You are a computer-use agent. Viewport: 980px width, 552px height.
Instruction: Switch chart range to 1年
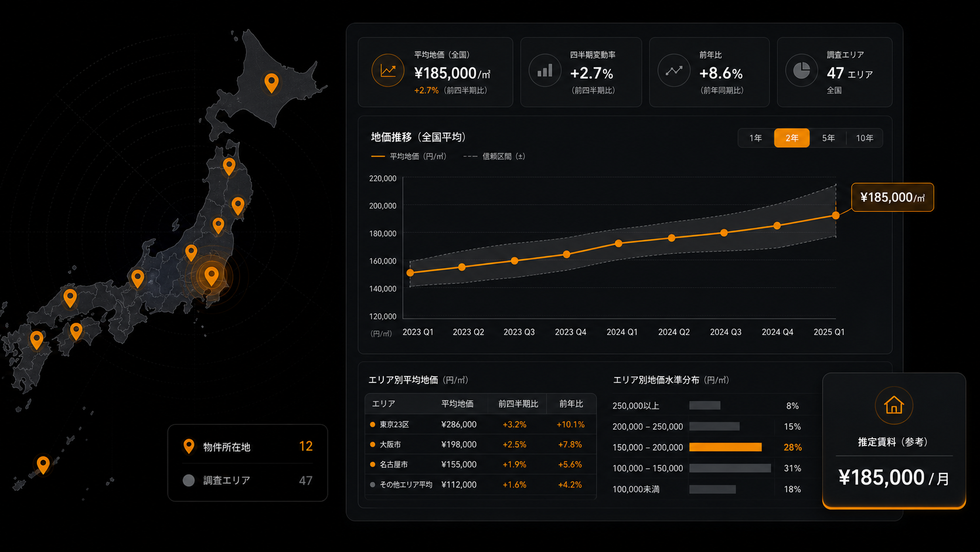pos(756,138)
